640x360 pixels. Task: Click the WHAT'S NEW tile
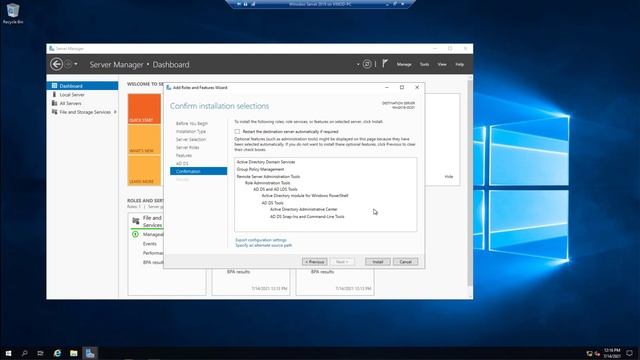click(144, 140)
